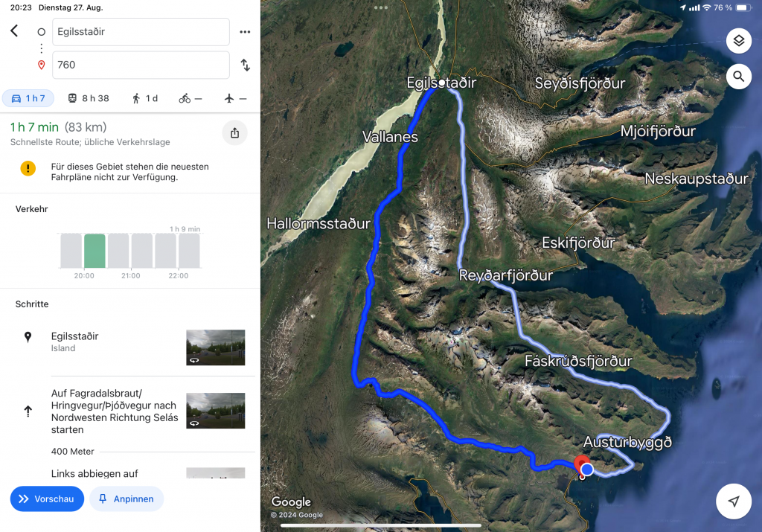This screenshot has width=762, height=532.
Task: Choose the walking mode 1 d
Action: click(x=145, y=99)
